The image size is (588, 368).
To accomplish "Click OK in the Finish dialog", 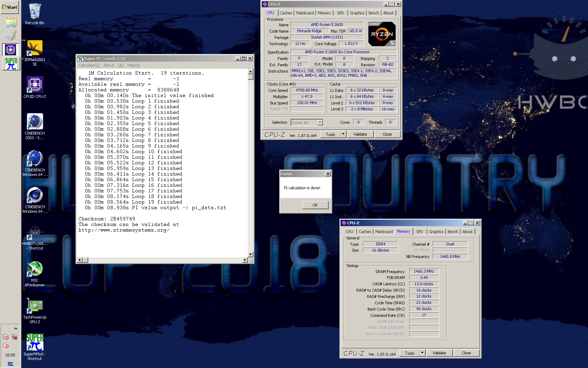I will pyautogui.click(x=315, y=205).
